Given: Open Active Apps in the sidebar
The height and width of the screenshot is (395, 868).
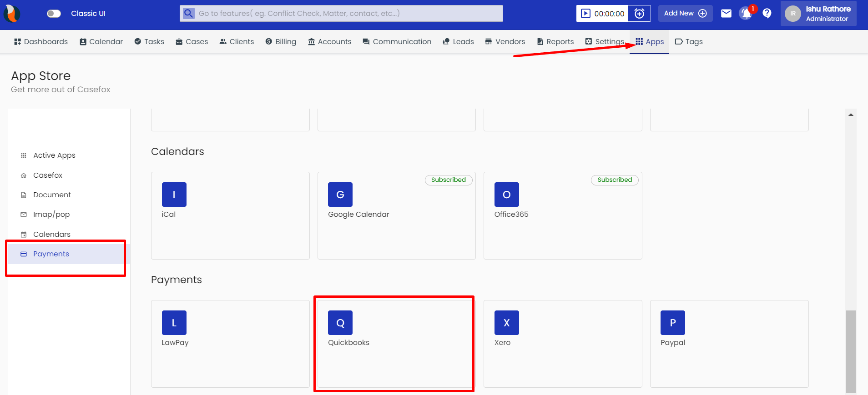Looking at the screenshot, I should [x=54, y=155].
